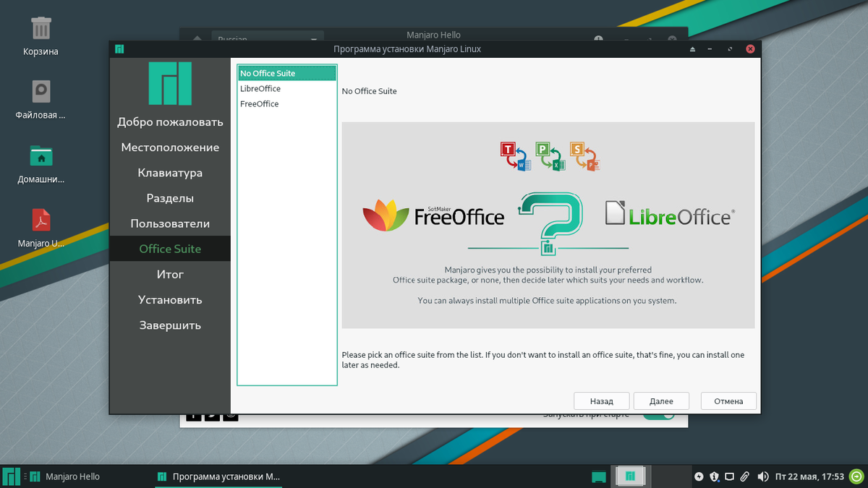This screenshot has width=868, height=488.
Task: Minimize the installer window
Action: pyautogui.click(x=711, y=49)
